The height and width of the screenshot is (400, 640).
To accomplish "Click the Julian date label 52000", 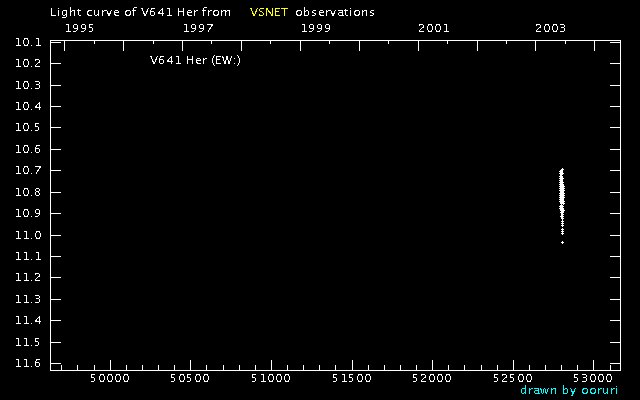I will pyautogui.click(x=432, y=378).
